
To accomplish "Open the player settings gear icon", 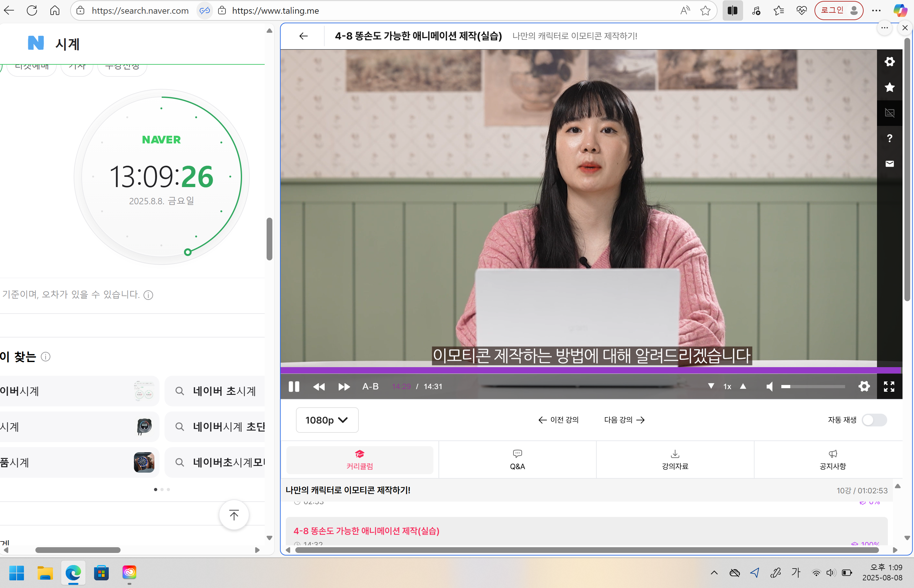I will coord(864,386).
